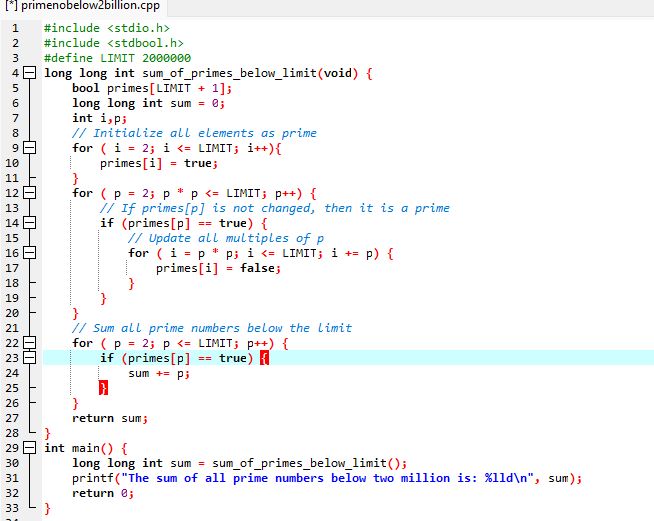Click on 'primes[i] = true;' statement

[159, 163]
